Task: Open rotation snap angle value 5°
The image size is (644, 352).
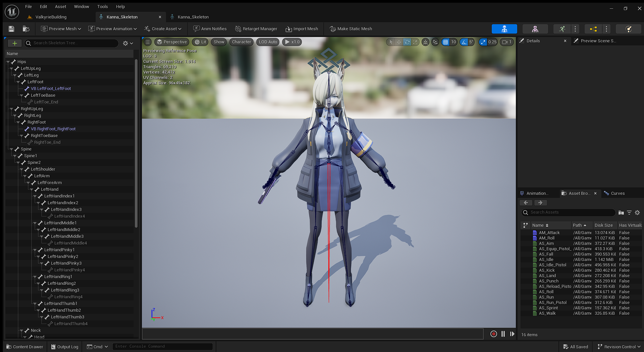Action: (471, 42)
